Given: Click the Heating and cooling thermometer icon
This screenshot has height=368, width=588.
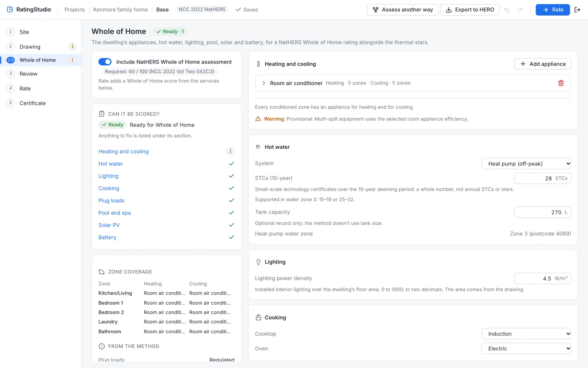Looking at the screenshot, I should 258,64.
